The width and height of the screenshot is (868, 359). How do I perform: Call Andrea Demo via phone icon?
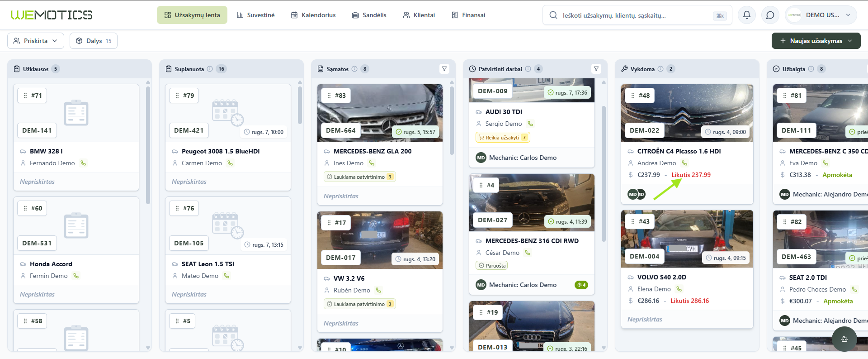684,163
